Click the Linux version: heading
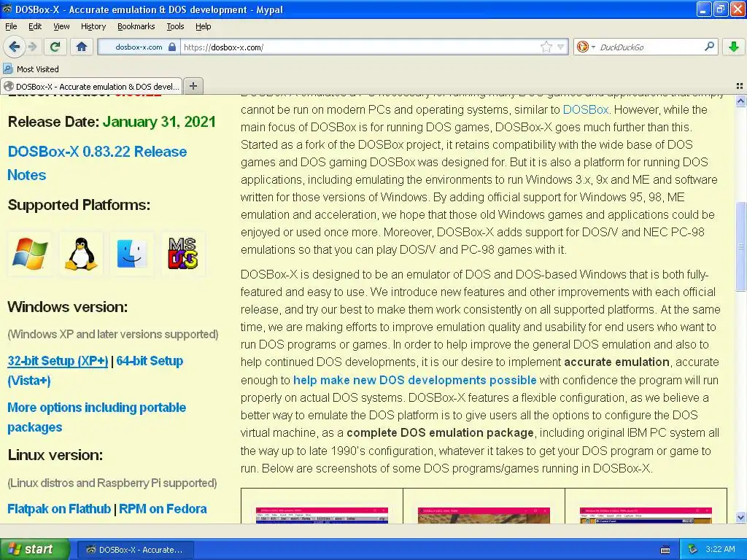Image resolution: width=747 pixels, height=560 pixels. (55, 455)
